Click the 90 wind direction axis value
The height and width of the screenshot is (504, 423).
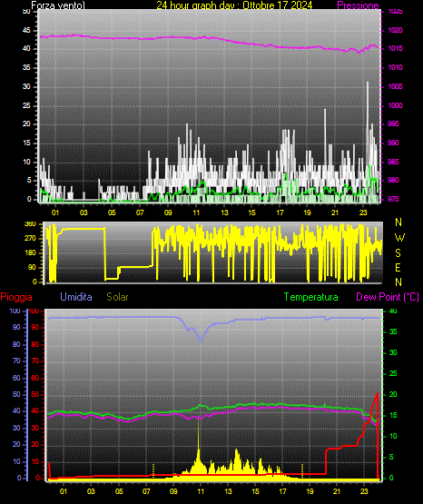33,268
